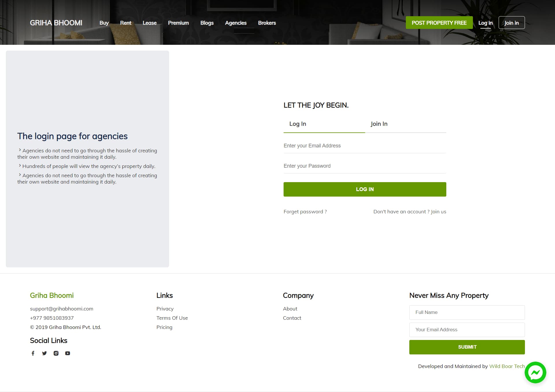Click Forget password ? link
This screenshot has height=392, width=555.
(305, 212)
